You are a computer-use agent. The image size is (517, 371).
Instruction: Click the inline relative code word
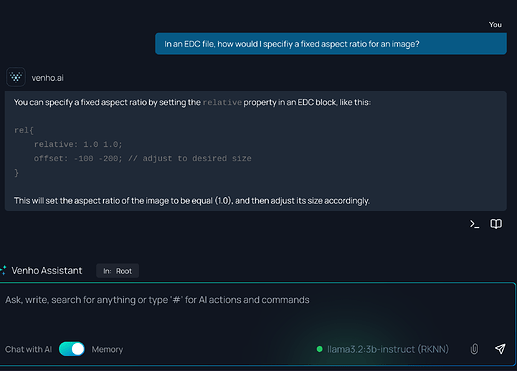coord(222,102)
